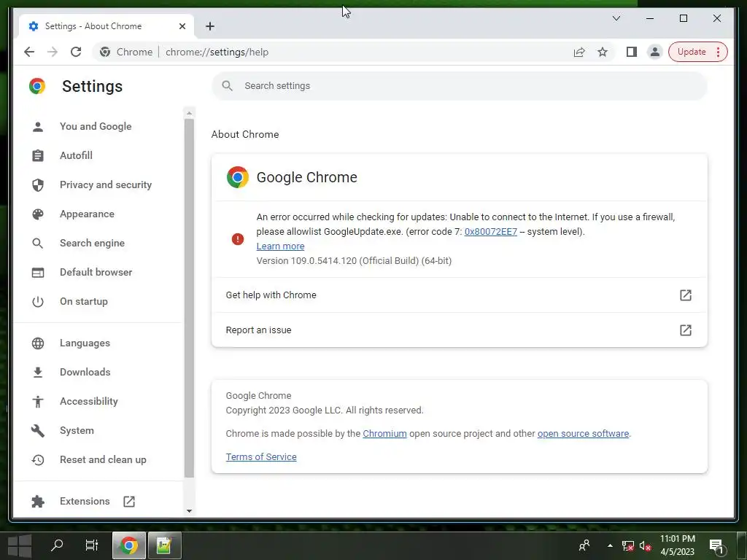Open Get help with Chrome
This screenshot has width=747, height=560.
pos(460,295)
